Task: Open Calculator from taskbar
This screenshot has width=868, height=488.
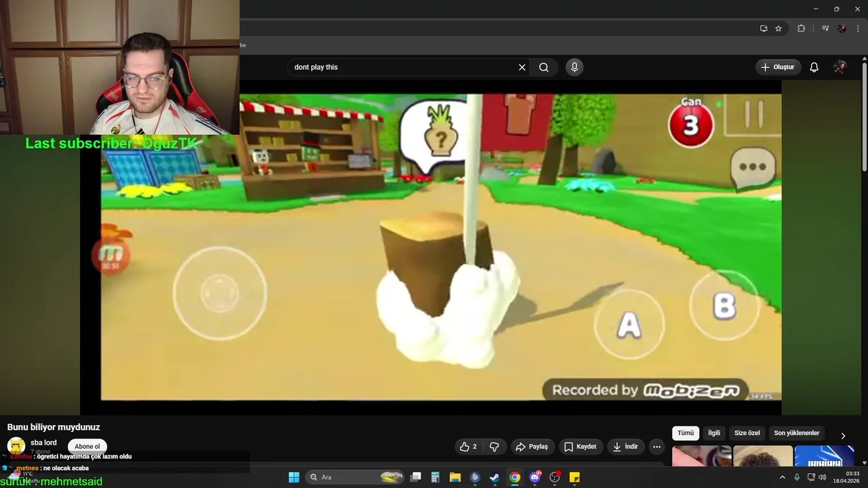Action: point(435,477)
